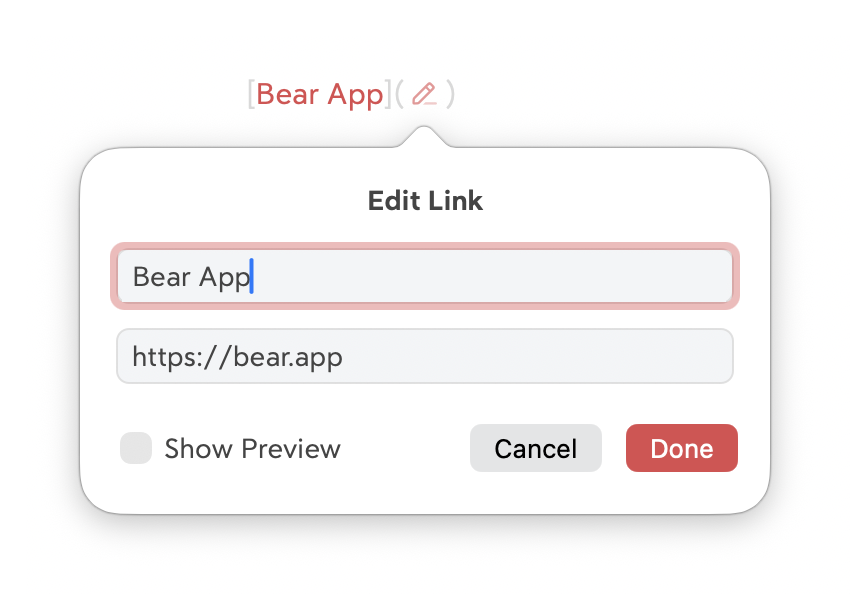Click the bear.app portion of the URL
This screenshot has width=850, height=594.
click(x=288, y=357)
